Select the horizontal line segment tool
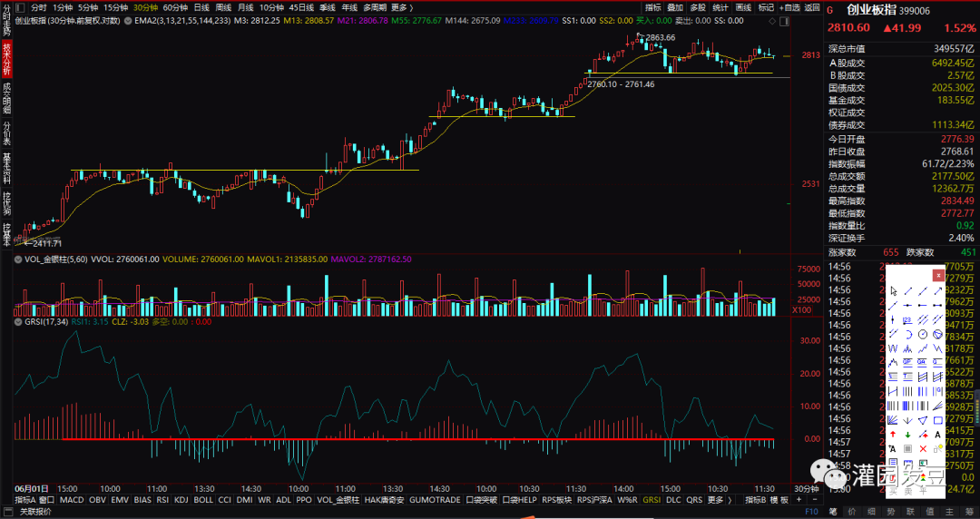 pos(937,305)
